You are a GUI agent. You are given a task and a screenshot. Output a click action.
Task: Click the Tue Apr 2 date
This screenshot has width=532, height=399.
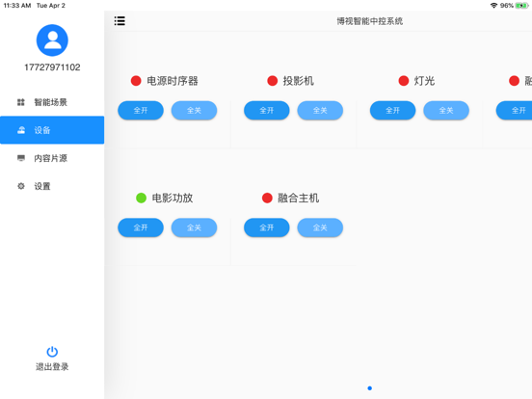(51, 6)
